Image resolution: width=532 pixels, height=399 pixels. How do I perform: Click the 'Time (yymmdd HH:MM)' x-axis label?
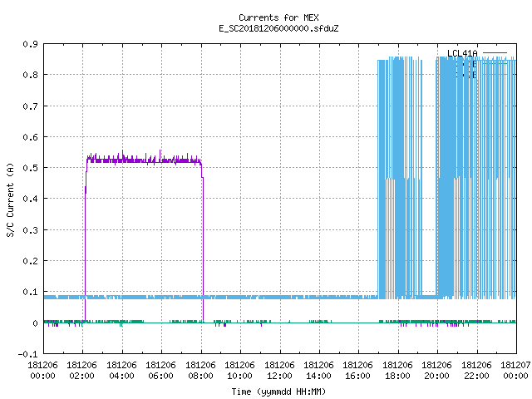pos(278,392)
